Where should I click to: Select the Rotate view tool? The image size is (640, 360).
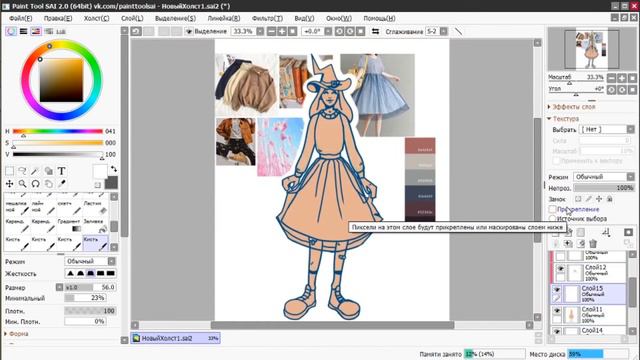(x=36, y=184)
